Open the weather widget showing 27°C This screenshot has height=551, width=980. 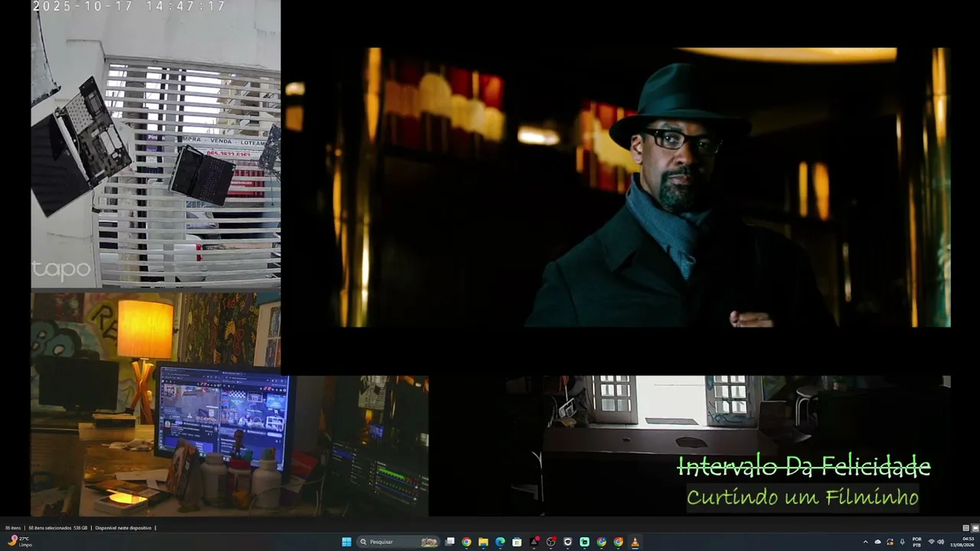pos(21,542)
